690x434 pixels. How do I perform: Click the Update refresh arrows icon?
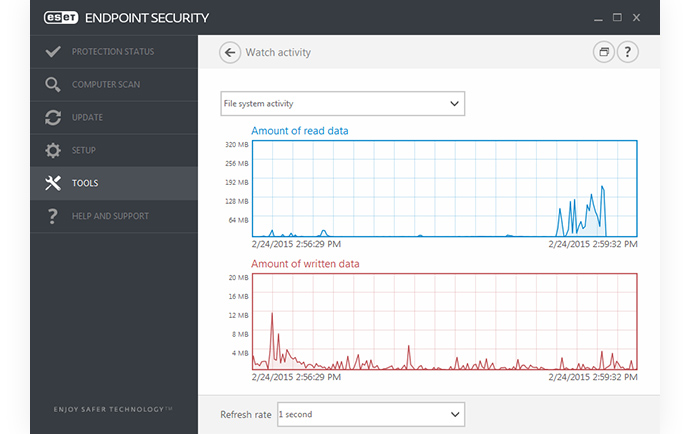(x=53, y=118)
